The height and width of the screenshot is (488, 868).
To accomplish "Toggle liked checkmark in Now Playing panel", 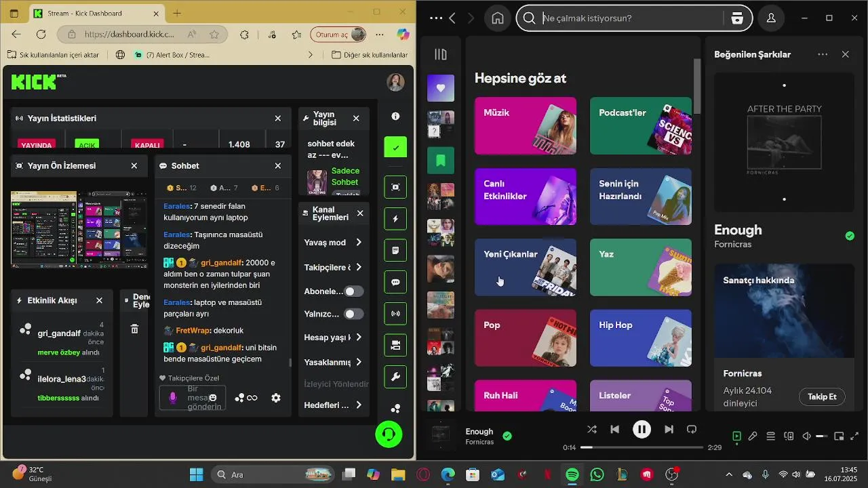I will pos(850,236).
